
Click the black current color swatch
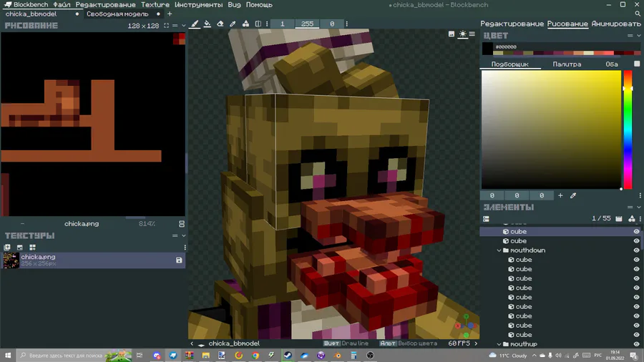pyautogui.click(x=487, y=49)
